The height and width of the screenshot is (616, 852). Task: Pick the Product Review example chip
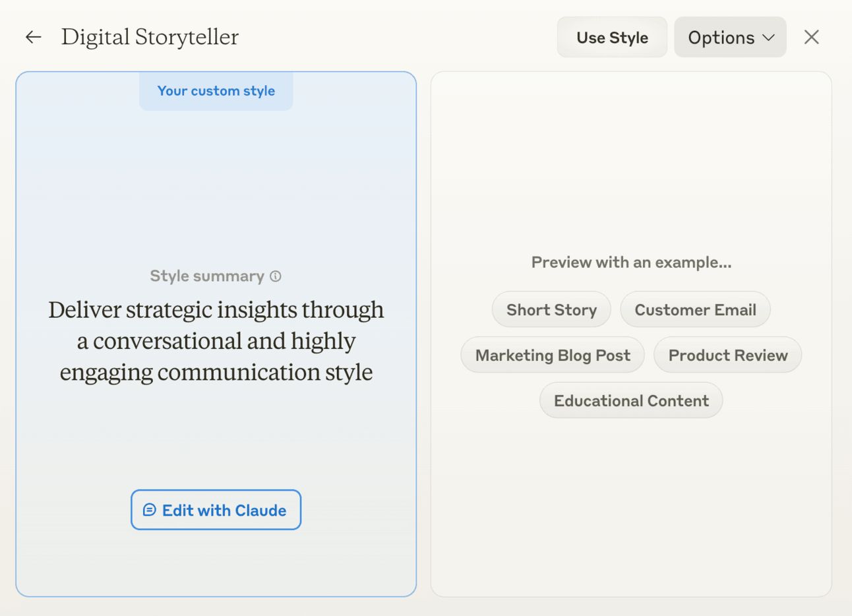coord(727,355)
